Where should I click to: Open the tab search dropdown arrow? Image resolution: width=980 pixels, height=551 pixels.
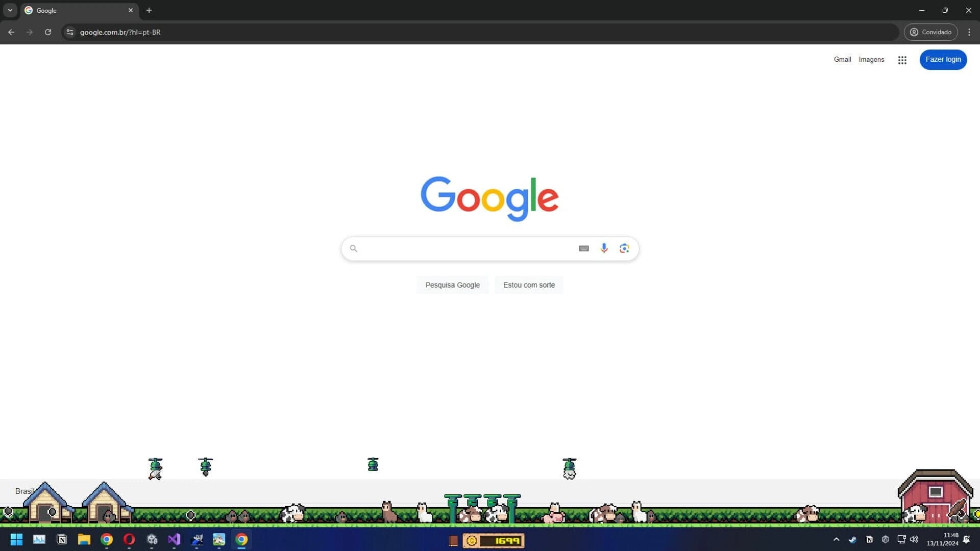click(10, 10)
